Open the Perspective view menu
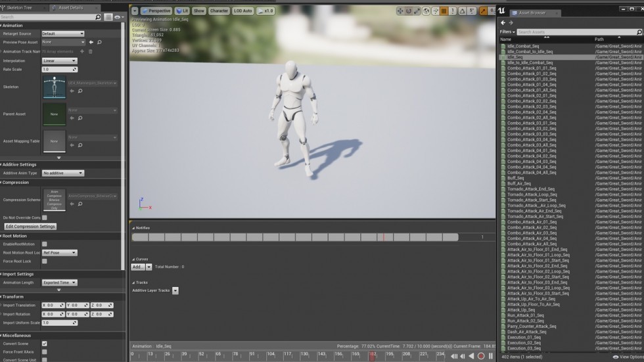 click(x=156, y=11)
